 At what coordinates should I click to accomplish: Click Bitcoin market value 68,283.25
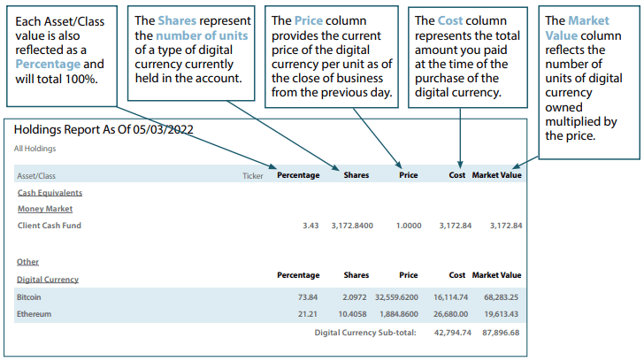pos(502,297)
